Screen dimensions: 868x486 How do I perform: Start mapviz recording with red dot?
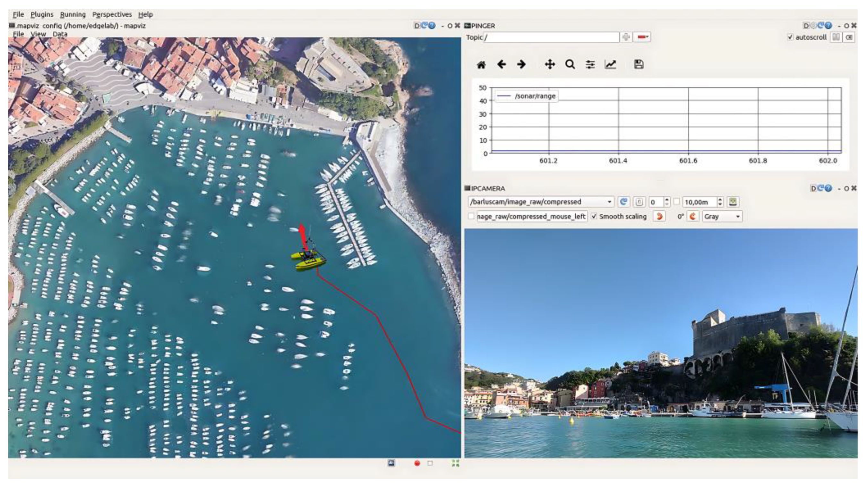pyautogui.click(x=417, y=463)
